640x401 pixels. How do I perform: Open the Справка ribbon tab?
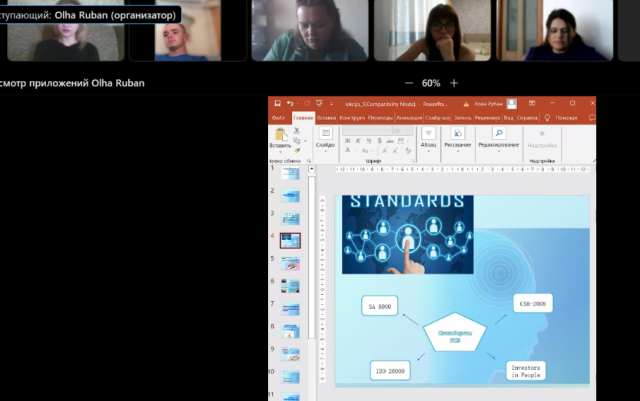pos(527,118)
